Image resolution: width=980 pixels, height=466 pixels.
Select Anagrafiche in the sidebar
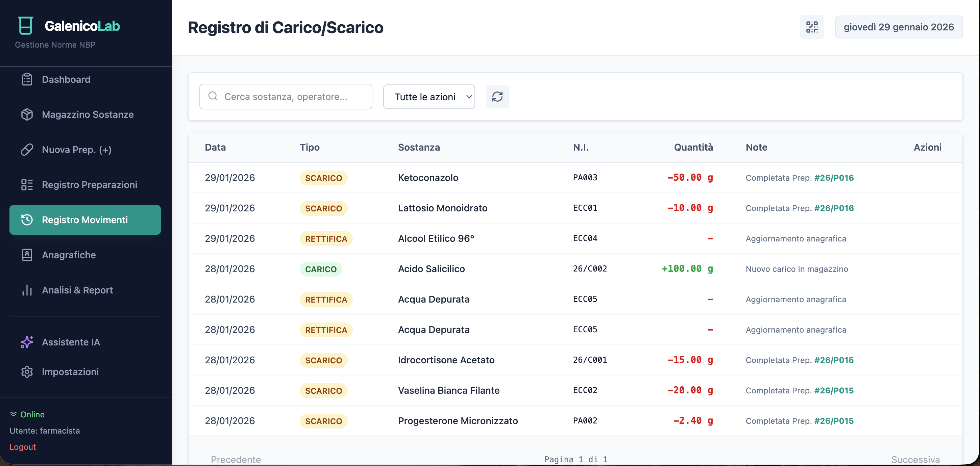(69, 255)
